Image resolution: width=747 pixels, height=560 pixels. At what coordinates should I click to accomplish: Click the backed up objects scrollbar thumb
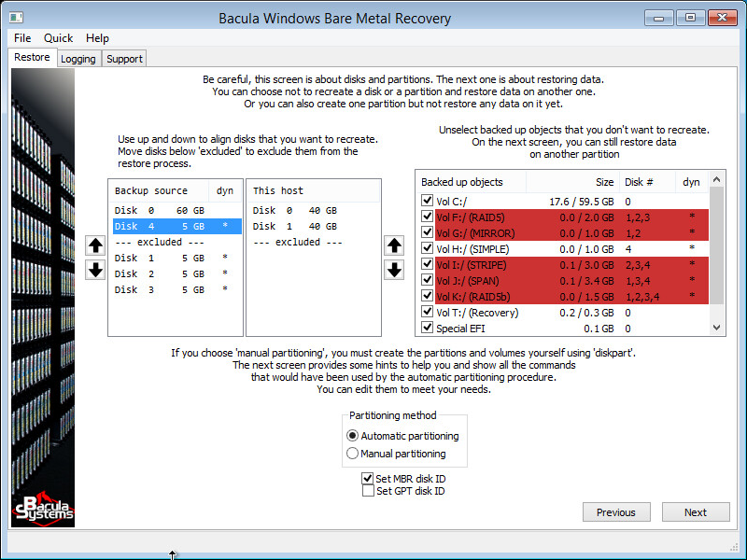(x=716, y=245)
